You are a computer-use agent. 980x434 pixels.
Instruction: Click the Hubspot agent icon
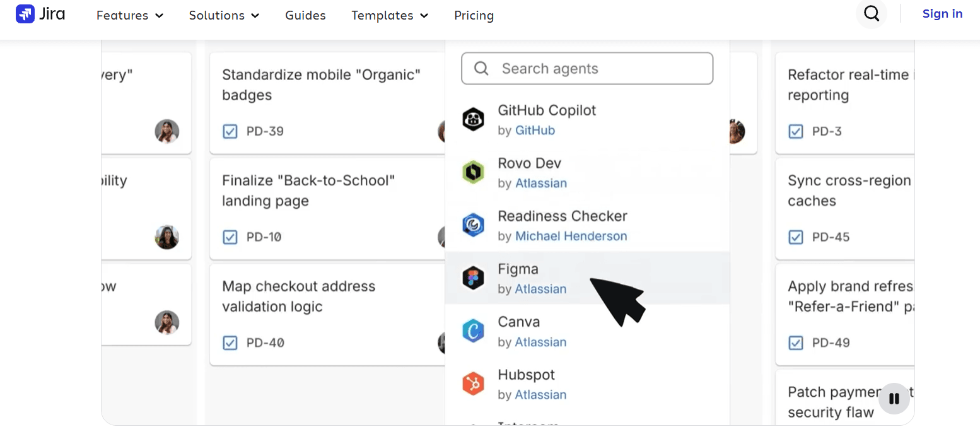pos(473,384)
